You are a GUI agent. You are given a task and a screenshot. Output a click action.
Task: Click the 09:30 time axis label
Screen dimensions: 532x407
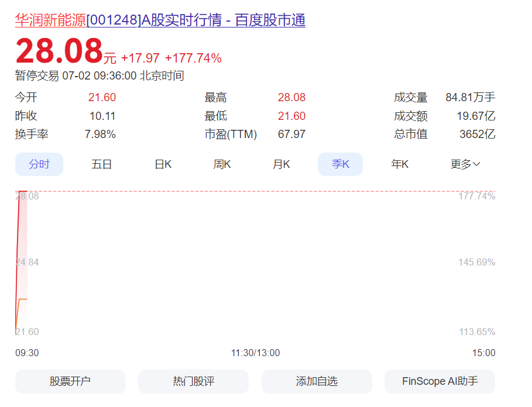click(x=27, y=353)
